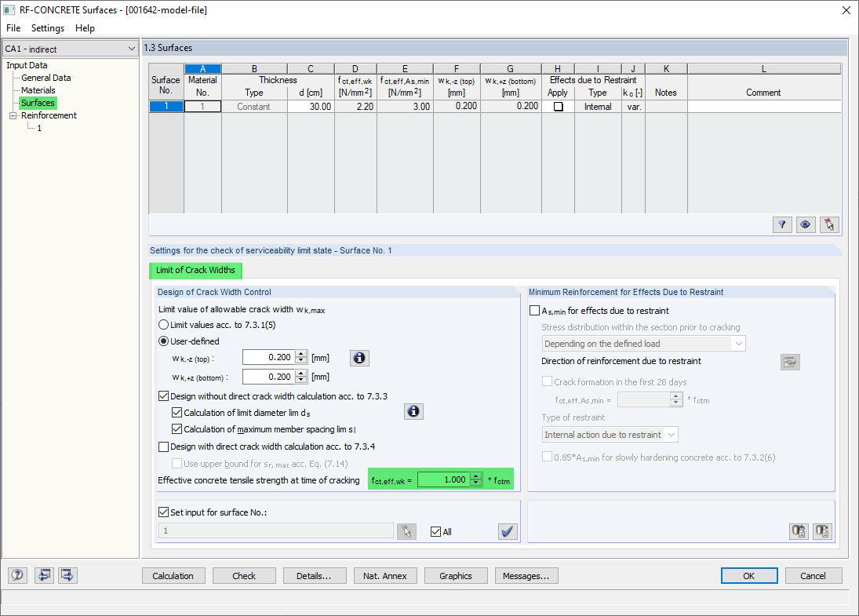This screenshot has height=616, width=859.
Task: Open info icon next to crack width wk,-z
Action: pyautogui.click(x=359, y=358)
